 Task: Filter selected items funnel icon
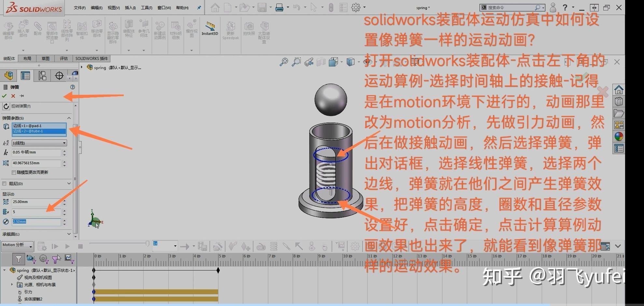click(56, 259)
